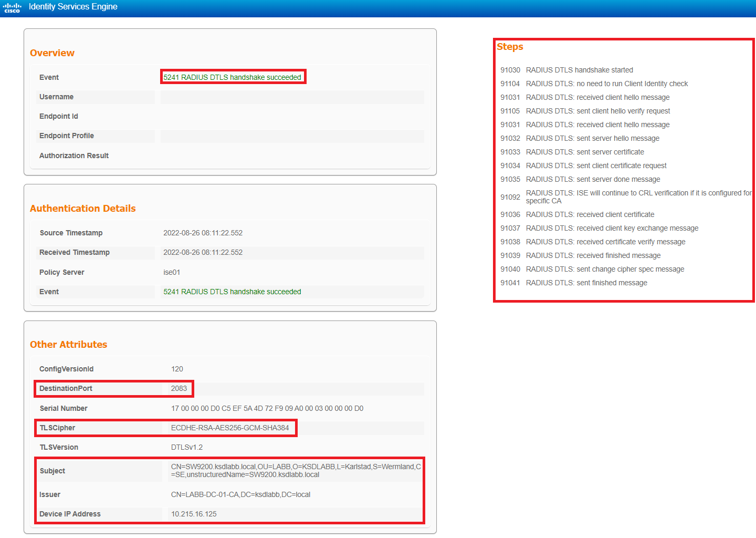Click the DestinationPort label
Image resolution: width=756 pixels, height=538 pixels.
click(x=66, y=388)
